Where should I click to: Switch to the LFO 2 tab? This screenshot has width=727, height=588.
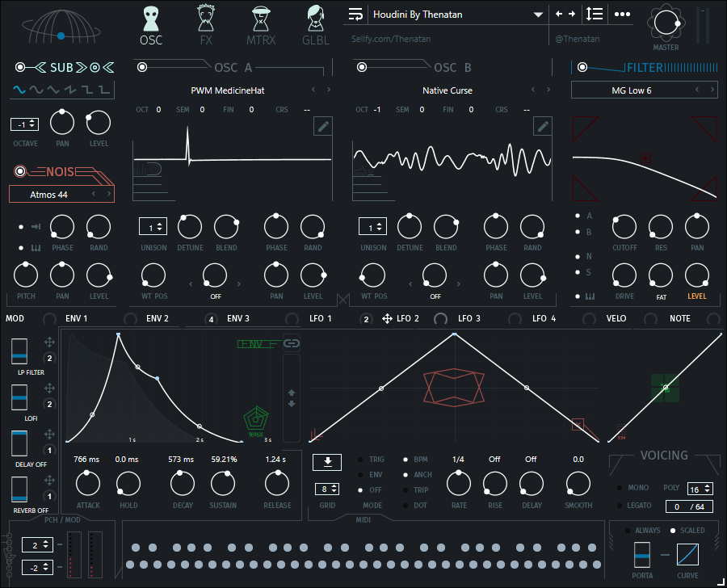coord(409,319)
